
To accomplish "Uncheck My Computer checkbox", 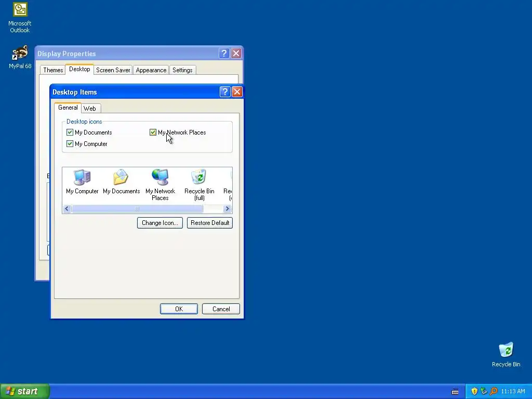I will pyautogui.click(x=70, y=144).
